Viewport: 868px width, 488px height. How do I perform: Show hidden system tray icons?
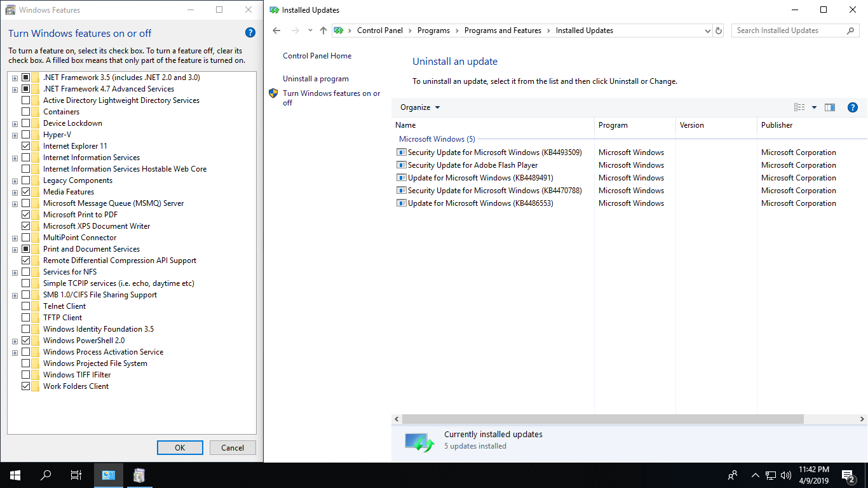[x=755, y=475]
